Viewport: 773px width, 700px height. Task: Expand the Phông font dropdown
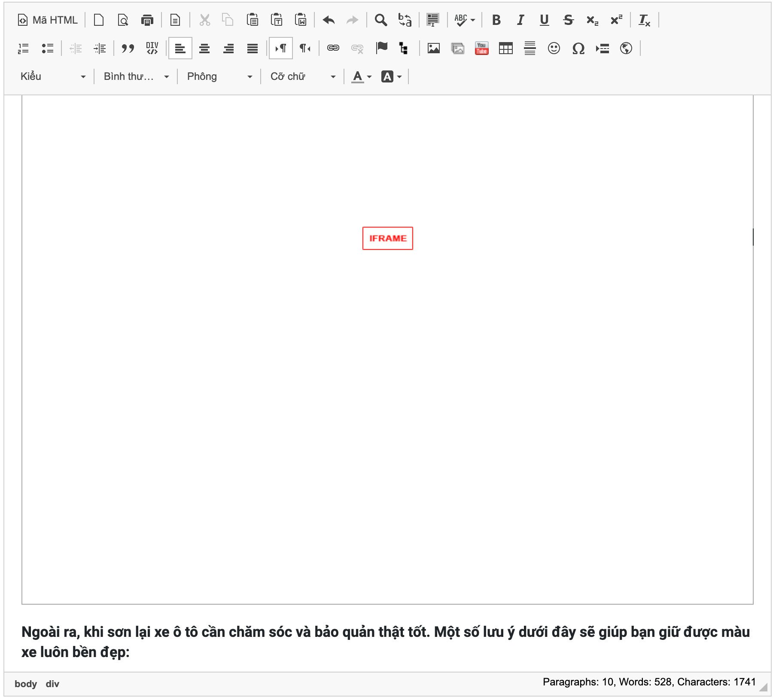coord(219,77)
